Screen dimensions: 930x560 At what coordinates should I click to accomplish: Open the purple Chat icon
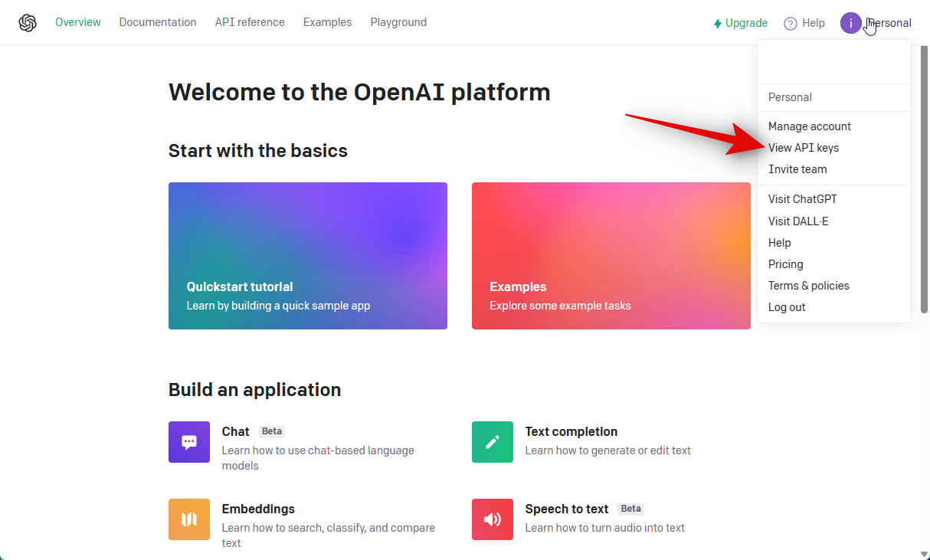click(x=189, y=442)
